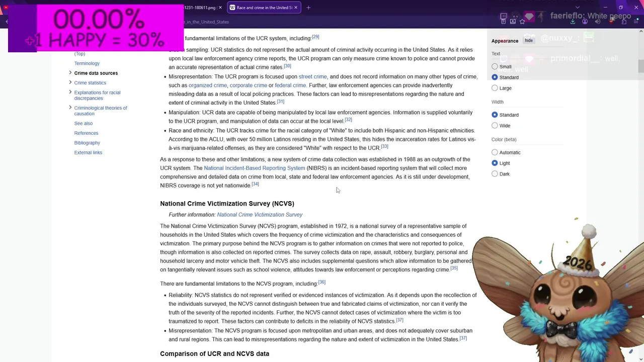Click citation reference 31
Image resolution: width=644 pixels, height=362 pixels.
click(x=281, y=102)
